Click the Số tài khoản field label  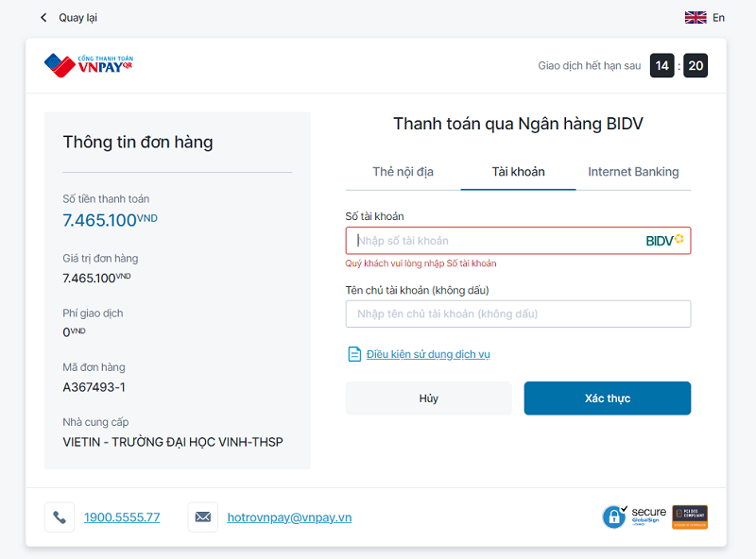coord(374,216)
